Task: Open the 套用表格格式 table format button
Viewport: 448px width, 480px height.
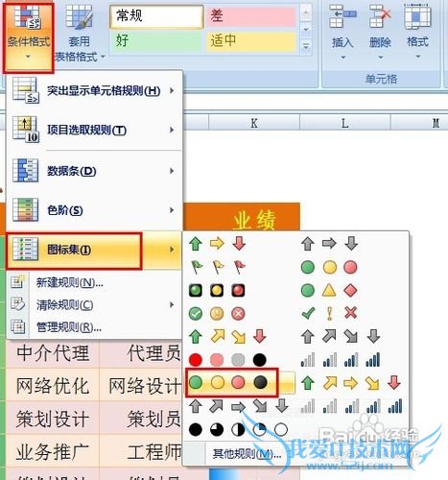Action: [x=80, y=32]
